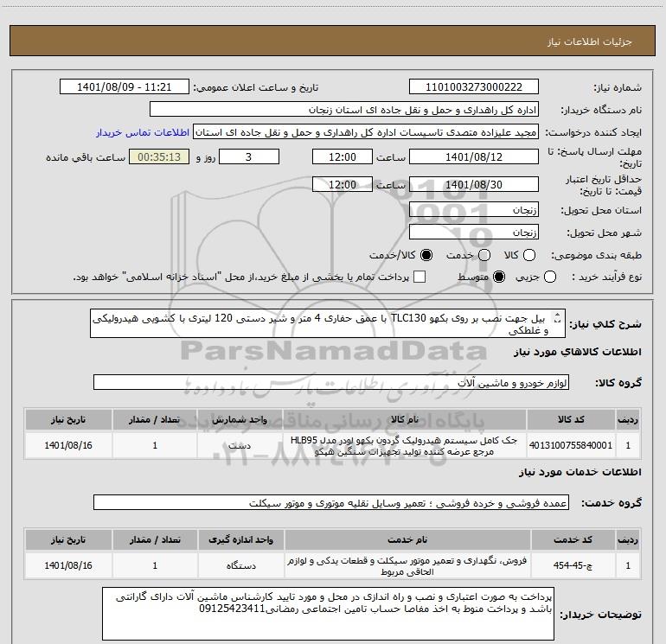Click goods code 401310075584​0001 cell

point(571,445)
